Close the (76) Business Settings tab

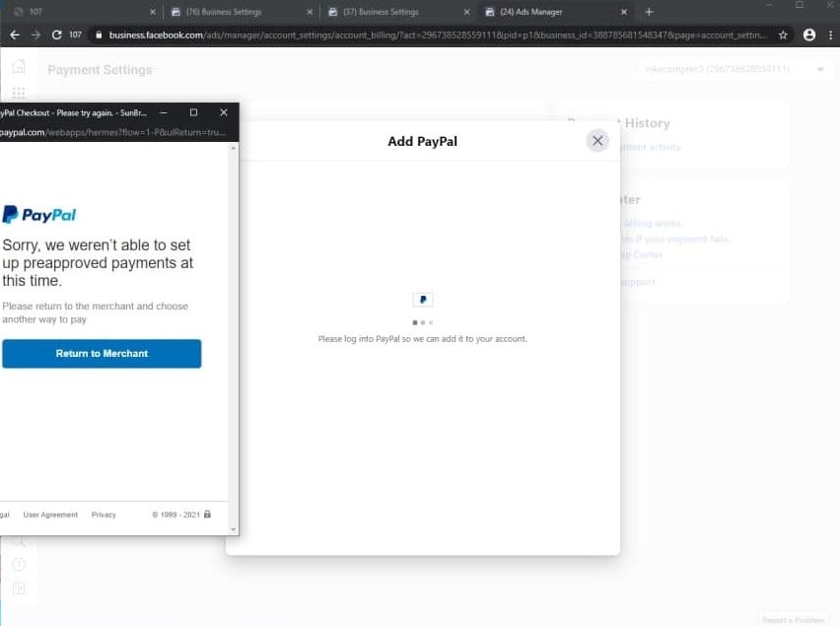pos(310,12)
